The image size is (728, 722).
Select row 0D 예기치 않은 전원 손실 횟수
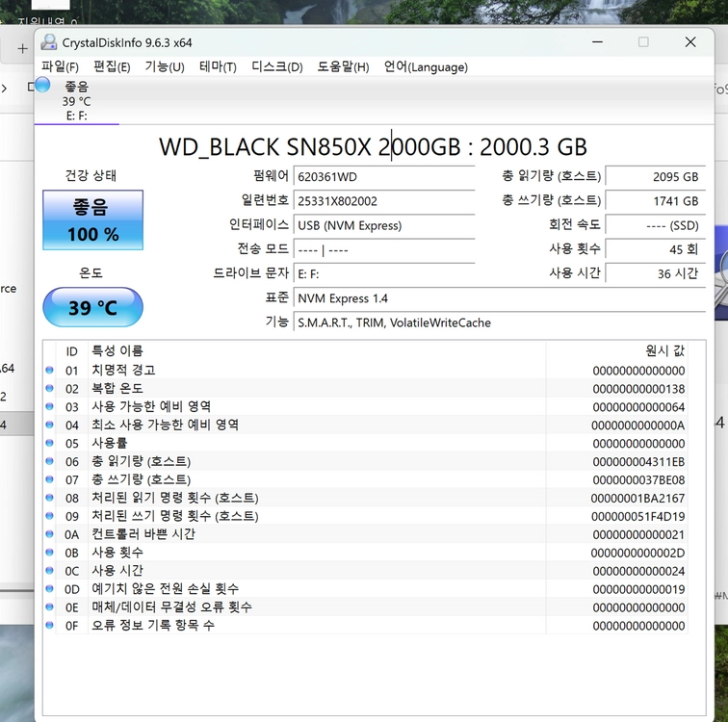pos(366,589)
